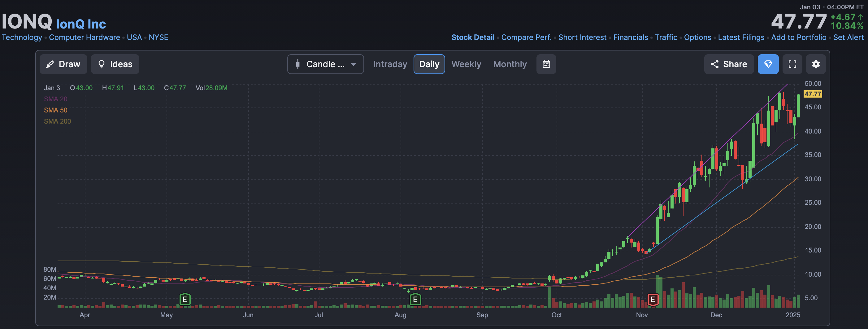Click the 10.84% percent change value
The height and width of the screenshot is (329, 868).
(847, 26)
